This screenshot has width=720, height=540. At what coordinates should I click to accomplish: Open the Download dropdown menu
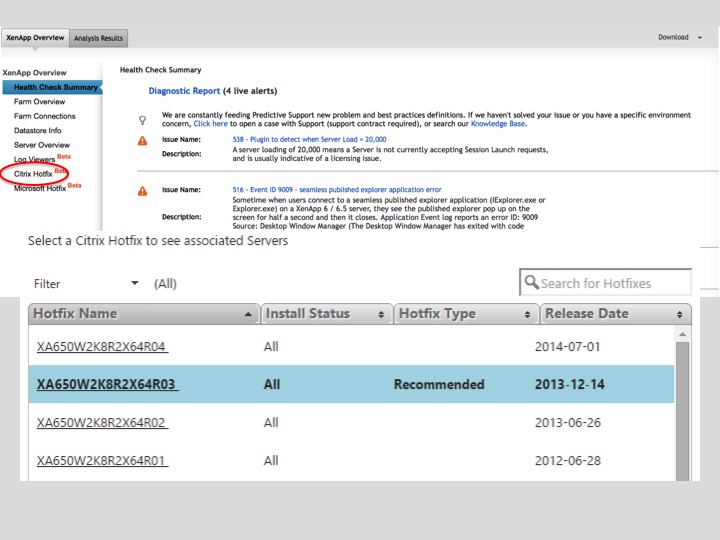tap(680, 37)
